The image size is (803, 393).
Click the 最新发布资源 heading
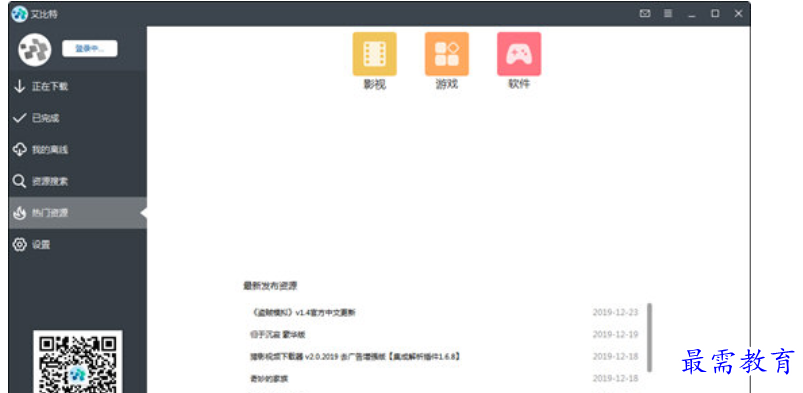(x=270, y=286)
